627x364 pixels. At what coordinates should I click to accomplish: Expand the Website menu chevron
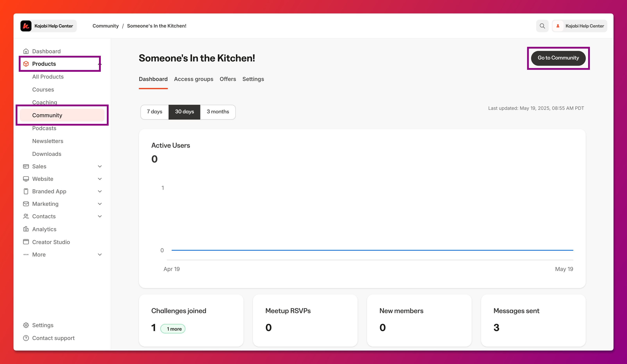(x=100, y=179)
